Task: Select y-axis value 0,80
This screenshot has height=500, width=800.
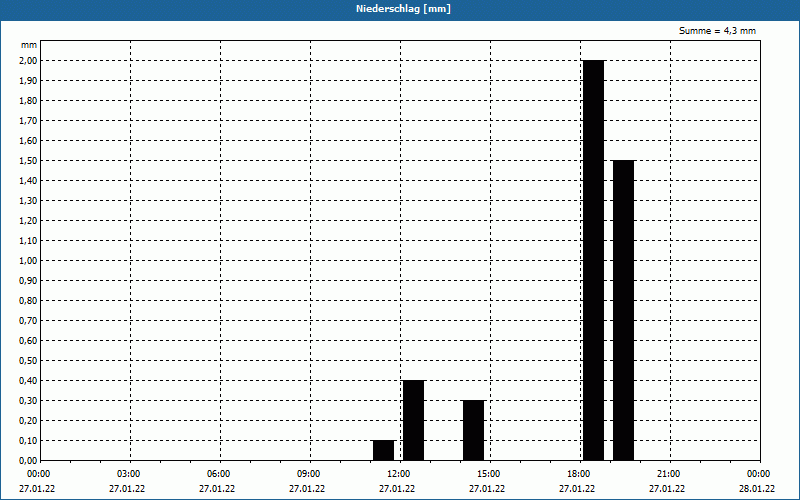Action: point(28,301)
